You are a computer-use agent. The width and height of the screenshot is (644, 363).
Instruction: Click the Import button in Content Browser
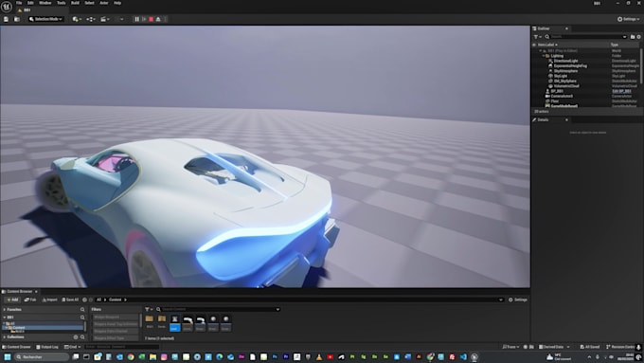coord(49,299)
